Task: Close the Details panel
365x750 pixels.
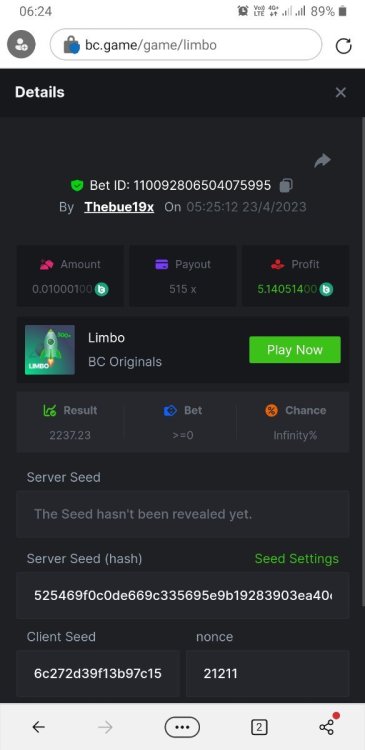Action: pos(341,92)
